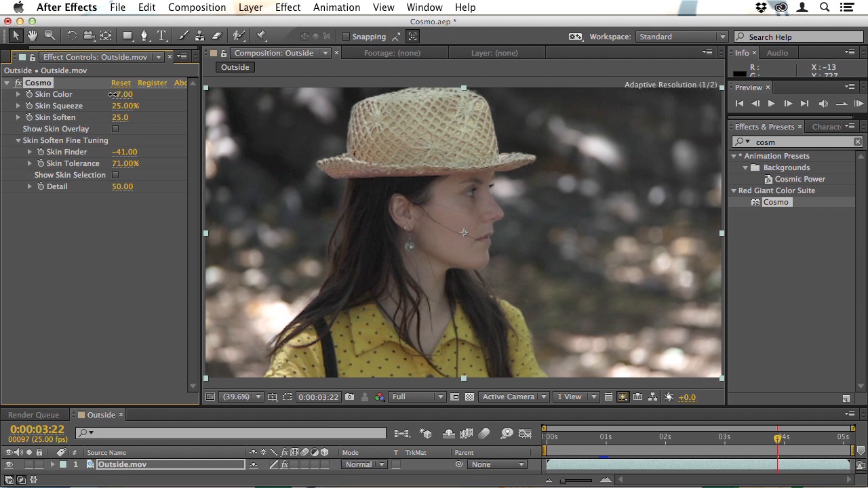Enable Show Skin Overlay checkbox
868x488 pixels.
click(115, 129)
